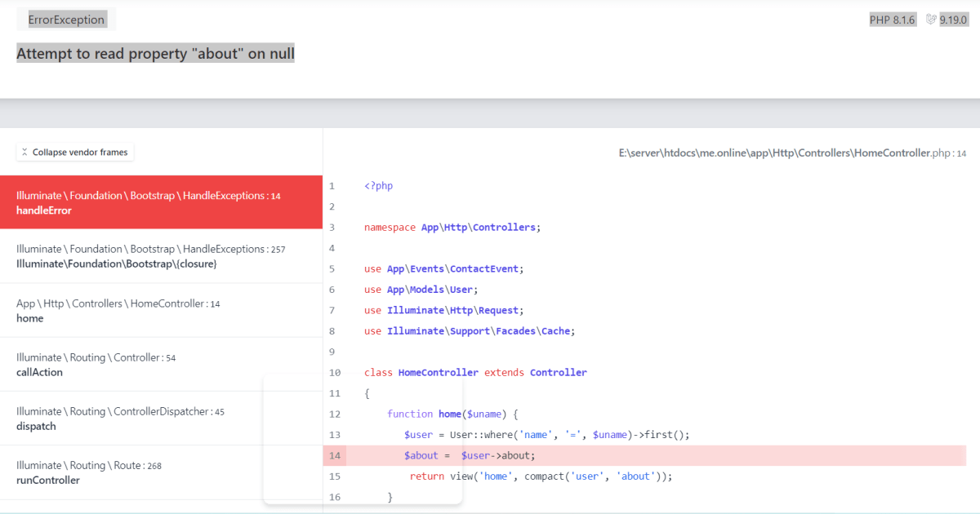
Task: Click the namespace App\Http\Controllers line
Action: click(452, 227)
